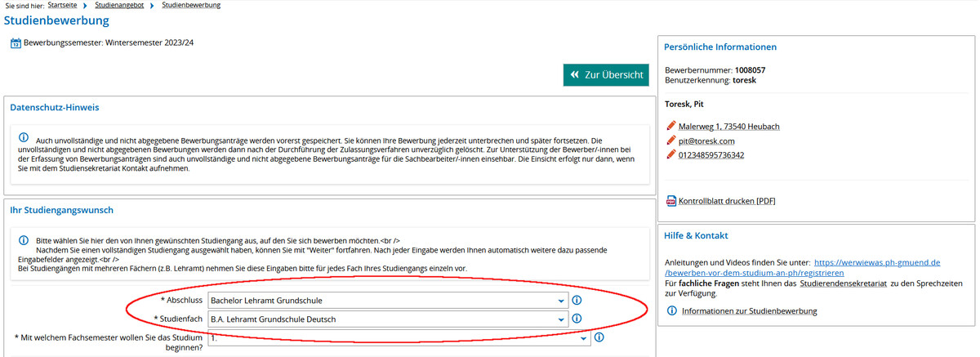
Task: Click the info icon beside the Fachsemester dropdown
Action: coord(599,337)
